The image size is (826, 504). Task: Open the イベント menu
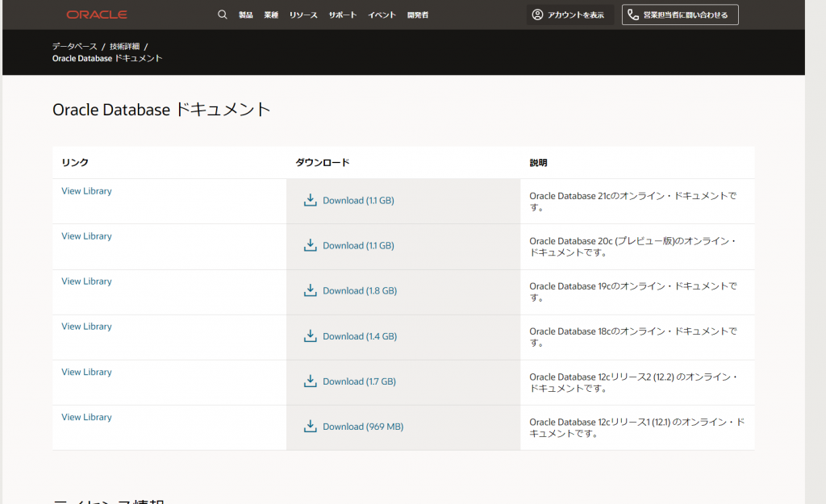(x=382, y=15)
